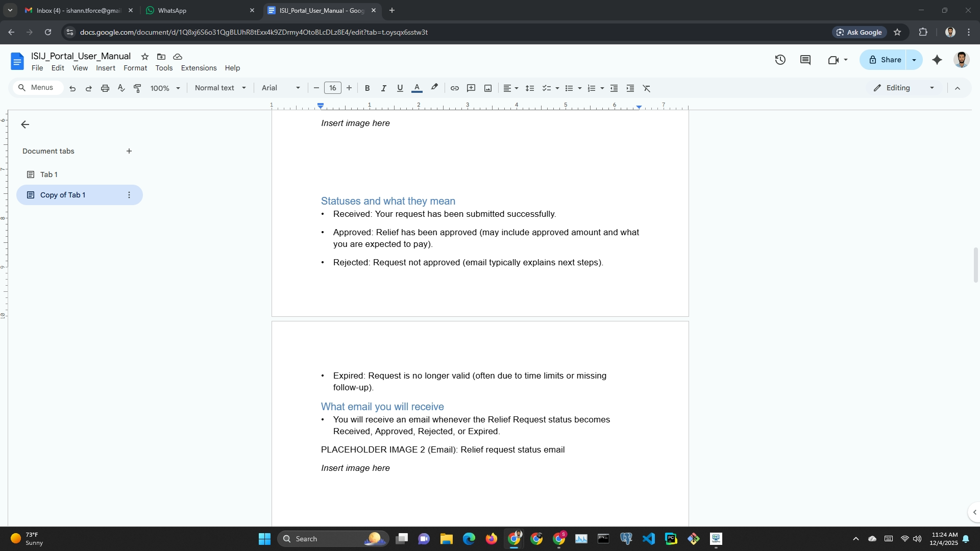This screenshot has width=980, height=551.
Task: Open the Normal text style dropdown
Action: 220,88
